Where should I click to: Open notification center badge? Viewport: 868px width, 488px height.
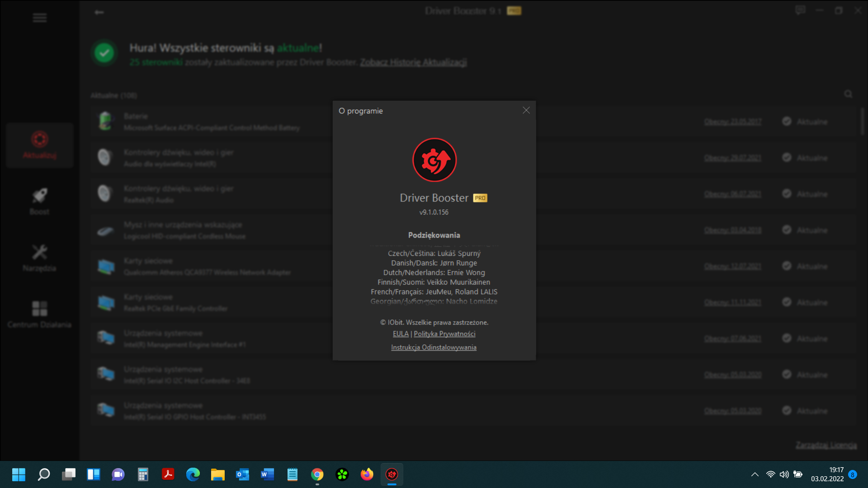tap(853, 474)
